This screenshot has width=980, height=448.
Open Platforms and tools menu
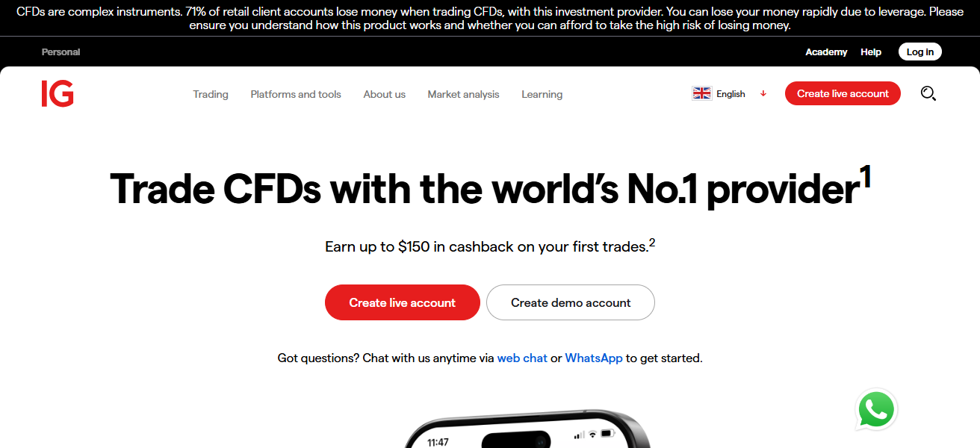pyautogui.click(x=296, y=94)
